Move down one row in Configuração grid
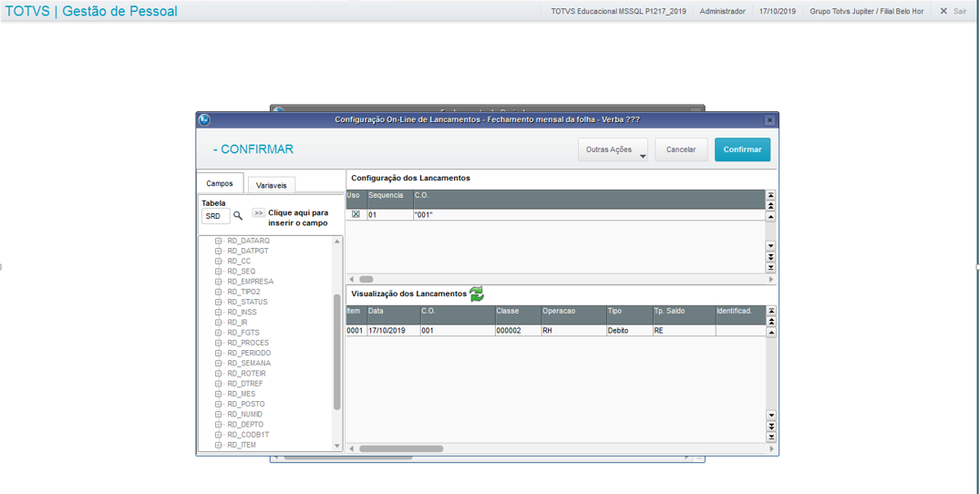This screenshot has width=980, height=494. (x=770, y=245)
